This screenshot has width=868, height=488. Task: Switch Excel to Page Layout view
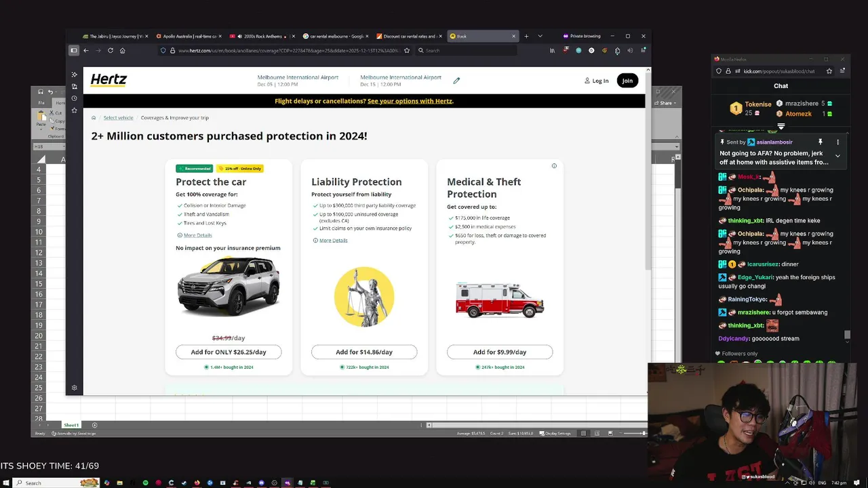597,433
